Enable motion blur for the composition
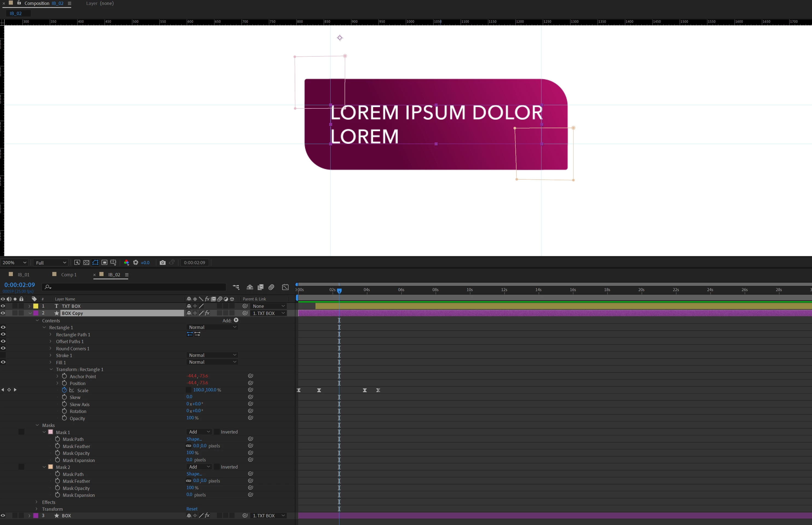 271,287
